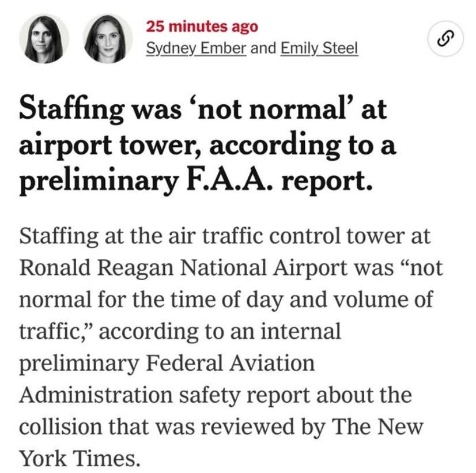
Task: Open the right author portrait photo
Action: coord(108,38)
